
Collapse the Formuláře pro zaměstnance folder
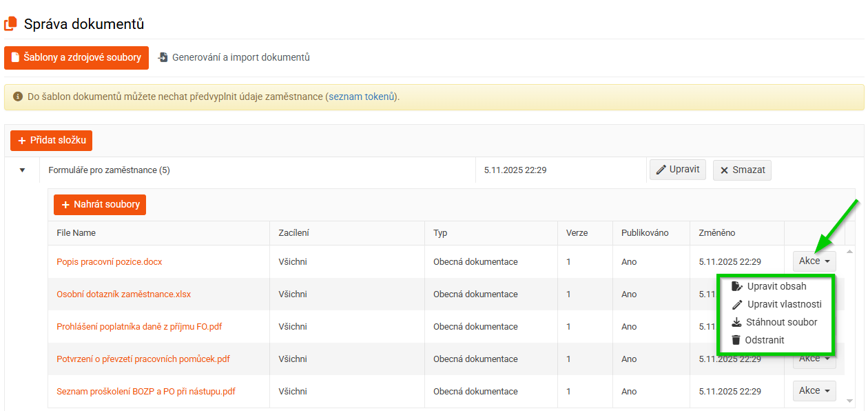coord(22,170)
